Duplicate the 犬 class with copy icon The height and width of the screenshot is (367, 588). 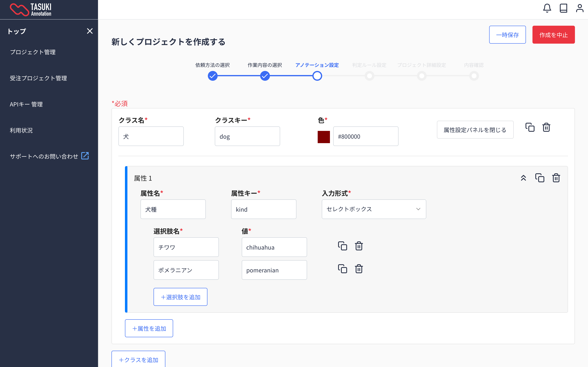pos(530,127)
